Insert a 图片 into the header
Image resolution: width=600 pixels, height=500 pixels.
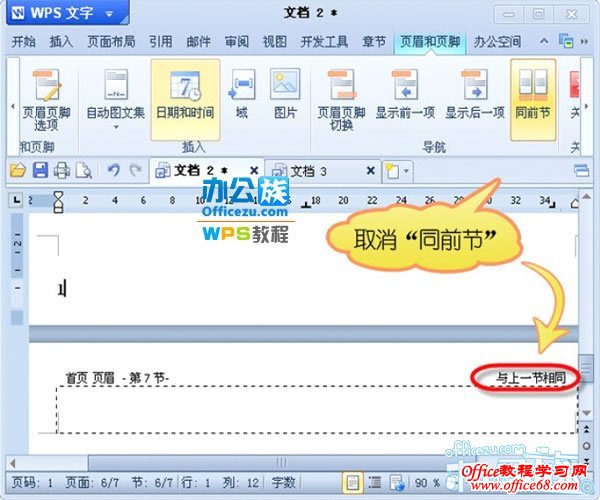tap(285, 94)
